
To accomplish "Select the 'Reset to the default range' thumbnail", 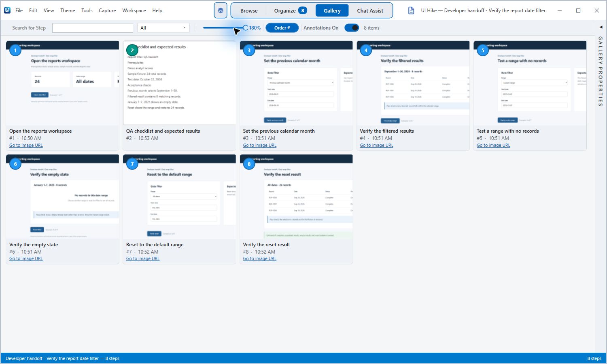I will pos(179,197).
